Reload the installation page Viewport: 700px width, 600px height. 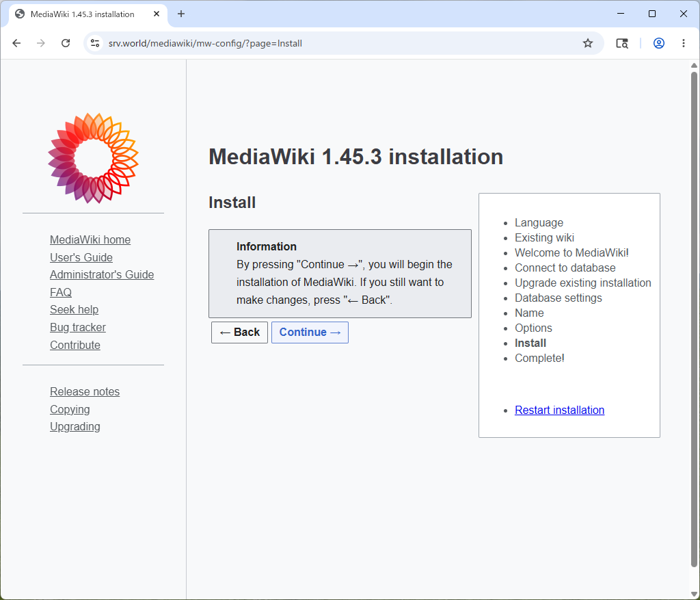point(66,43)
